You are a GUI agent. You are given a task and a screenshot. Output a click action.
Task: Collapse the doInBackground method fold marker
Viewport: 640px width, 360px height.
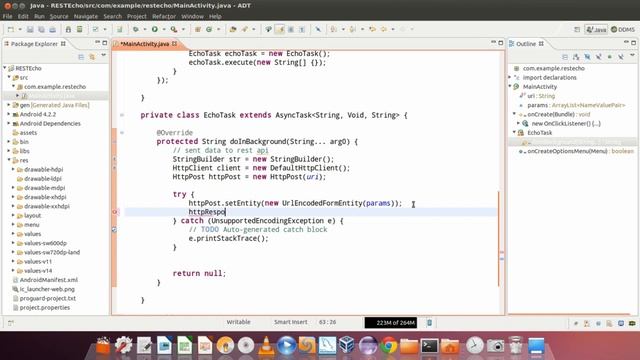pos(122,133)
